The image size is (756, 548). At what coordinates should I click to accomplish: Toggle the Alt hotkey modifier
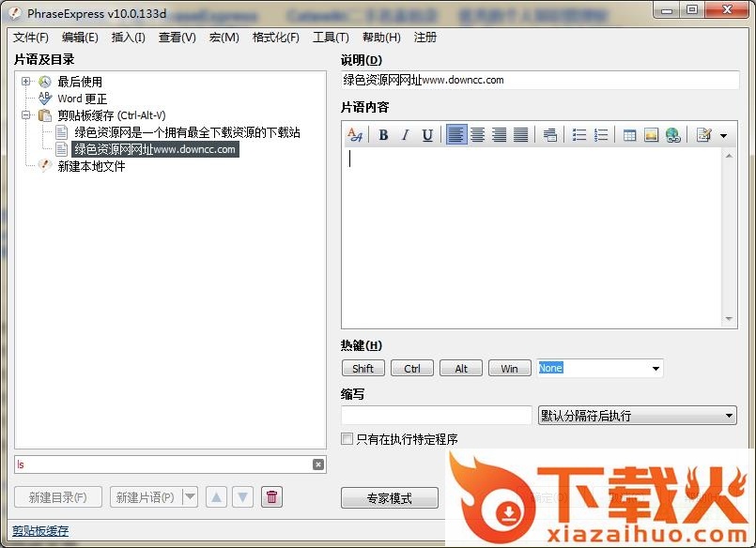461,369
